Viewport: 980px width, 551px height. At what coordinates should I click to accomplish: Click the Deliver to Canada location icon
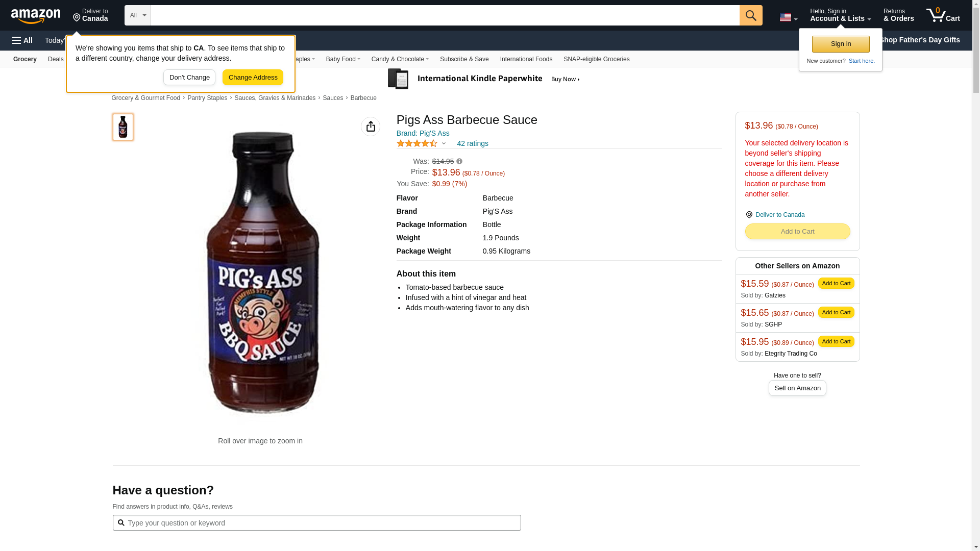749,215
